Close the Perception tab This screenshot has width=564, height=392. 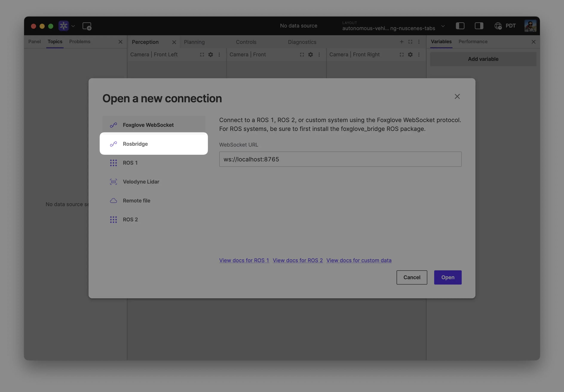click(x=174, y=42)
